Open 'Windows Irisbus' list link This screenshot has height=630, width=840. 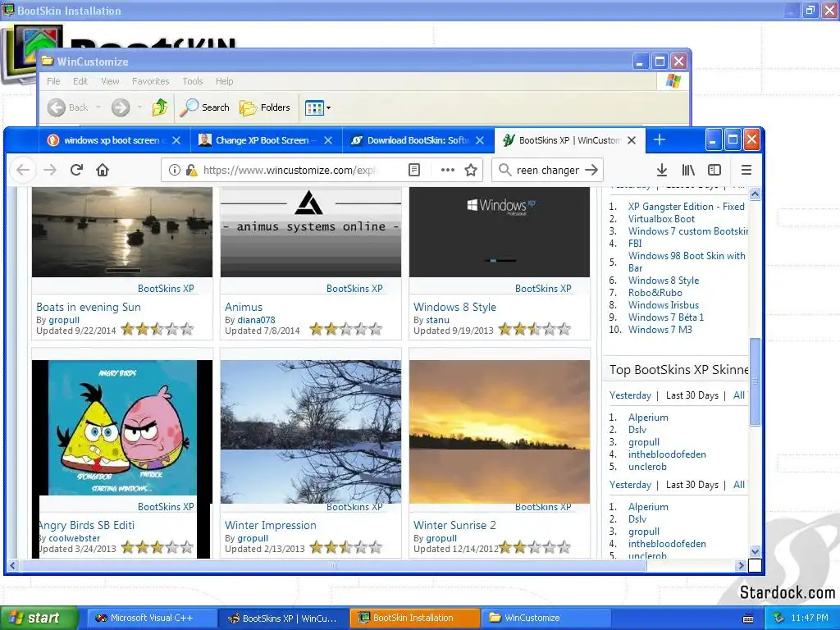coord(664,305)
